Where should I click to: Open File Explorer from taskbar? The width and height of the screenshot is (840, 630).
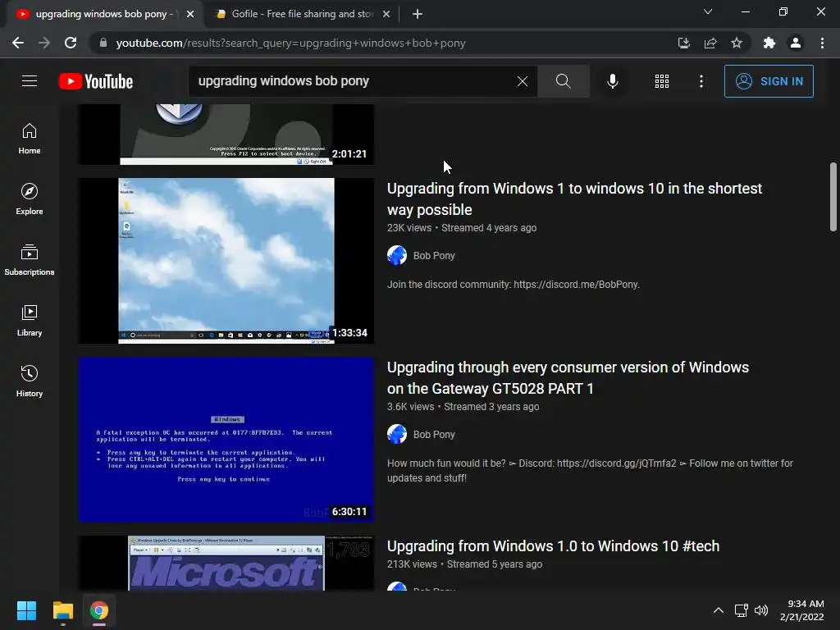[62, 610]
